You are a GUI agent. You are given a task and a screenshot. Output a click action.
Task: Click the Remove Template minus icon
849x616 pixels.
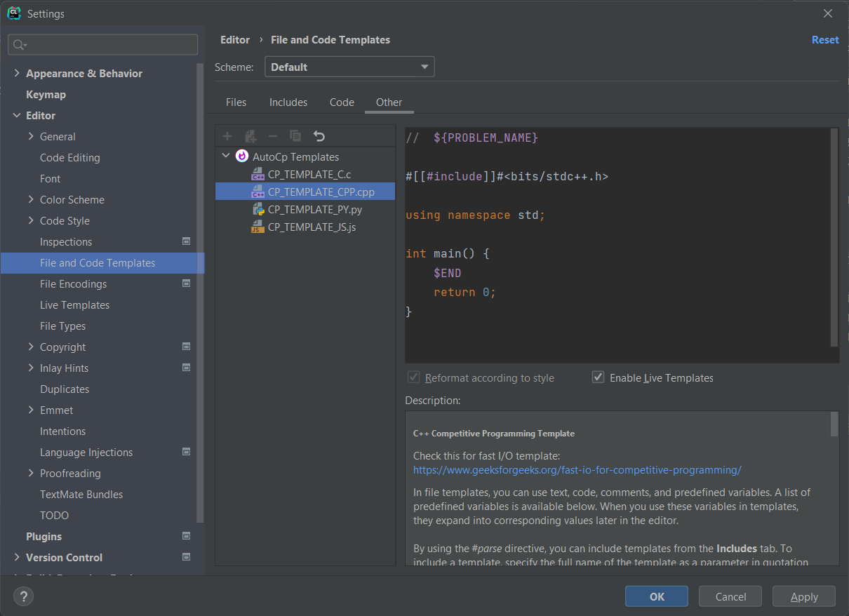pos(272,135)
